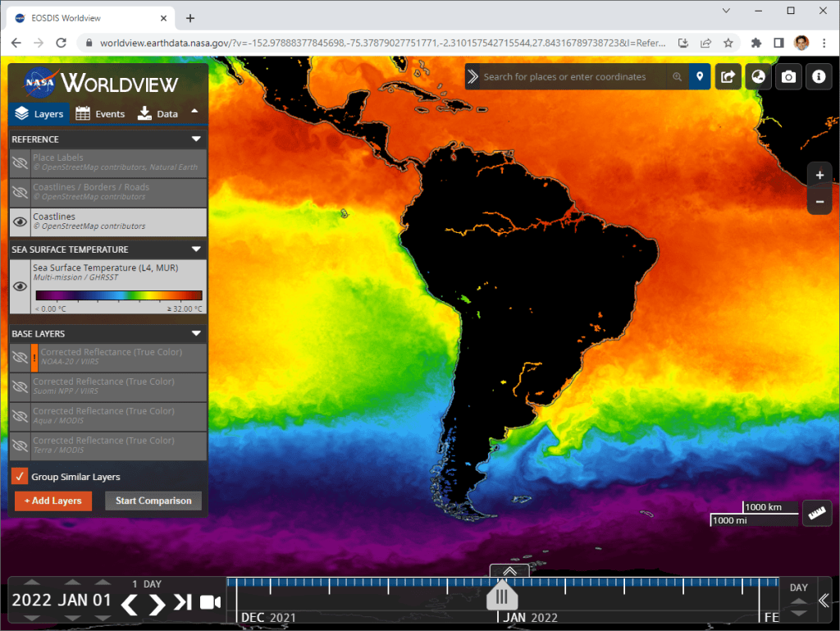Open the Chrome profile avatar
This screenshot has width=840, height=631.
point(801,43)
